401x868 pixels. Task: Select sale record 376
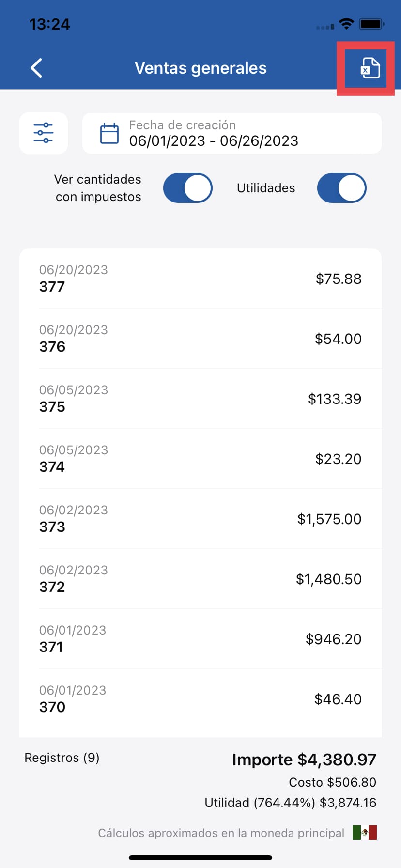click(200, 339)
